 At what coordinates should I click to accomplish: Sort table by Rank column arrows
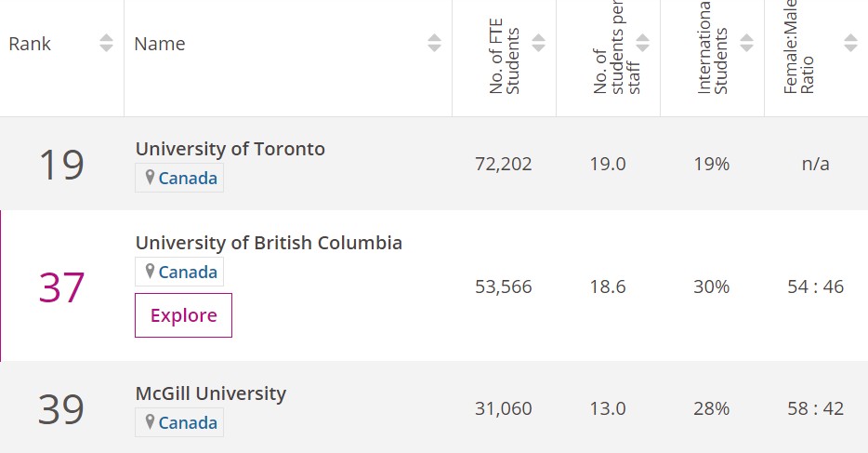(x=106, y=43)
